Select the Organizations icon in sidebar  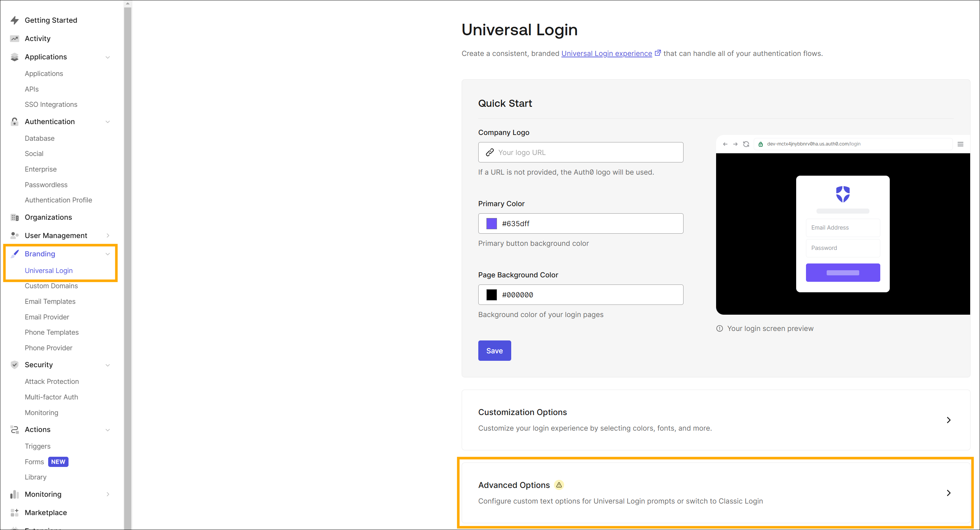click(x=15, y=217)
